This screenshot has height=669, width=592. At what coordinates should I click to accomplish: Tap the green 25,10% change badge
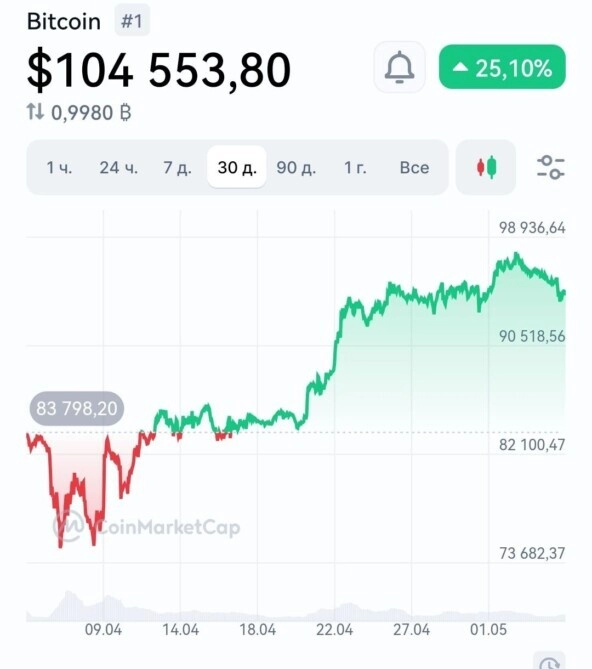coord(502,67)
